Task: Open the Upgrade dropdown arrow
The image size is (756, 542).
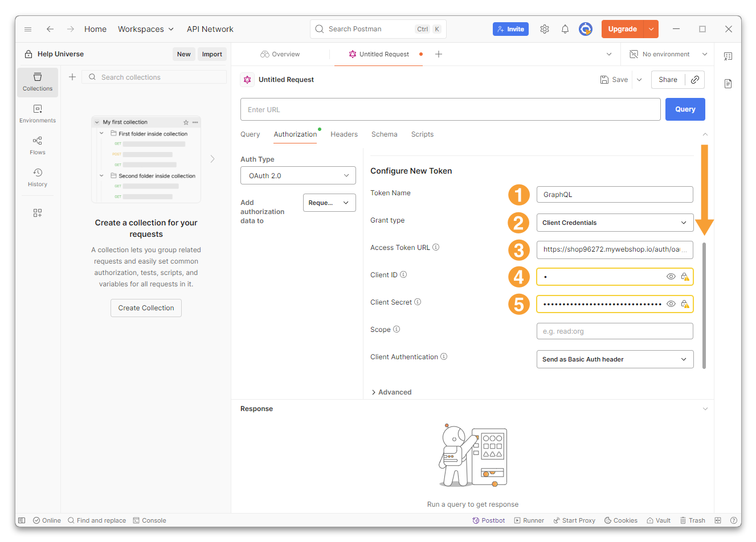Action: coord(651,29)
